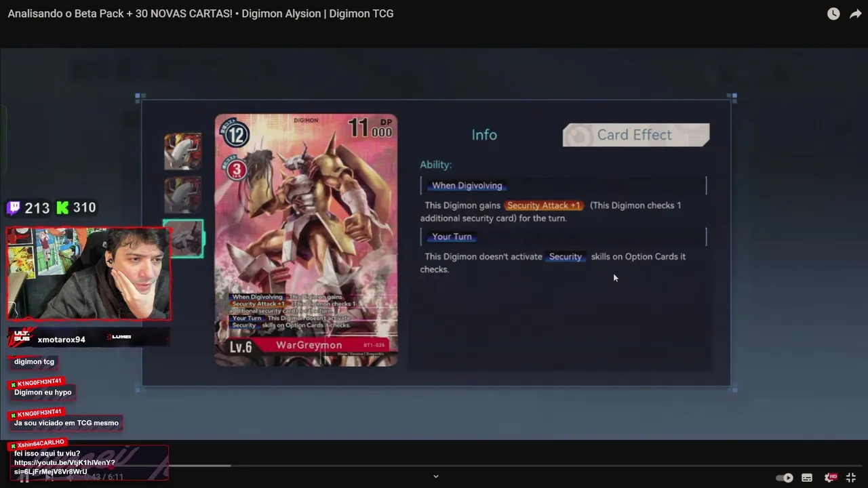Image resolution: width=868 pixels, height=488 pixels.
Task: Expand the chevron below the video
Action: coord(436,476)
